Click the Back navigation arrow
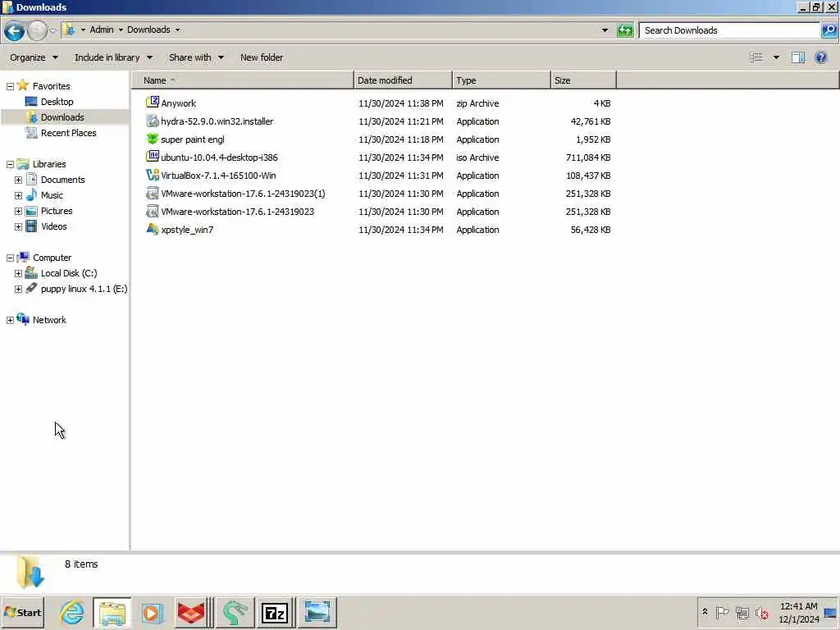840x630 pixels. tap(14, 31)
